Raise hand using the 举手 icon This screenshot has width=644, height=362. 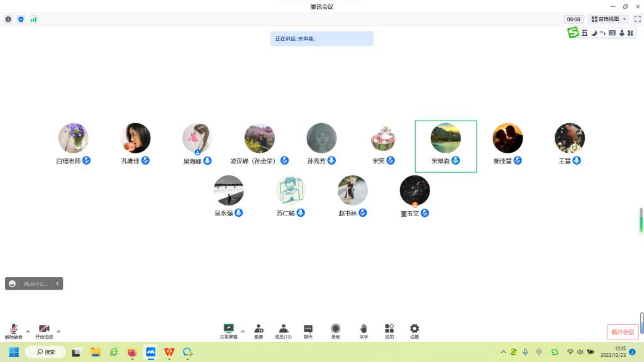pyautogui.click(x=364, y=331)
